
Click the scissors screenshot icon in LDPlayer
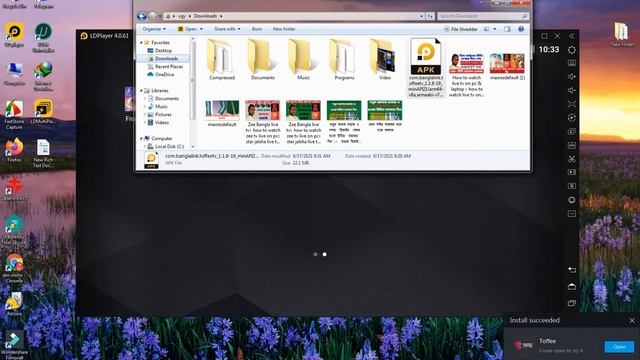click(x=571, y=159)
